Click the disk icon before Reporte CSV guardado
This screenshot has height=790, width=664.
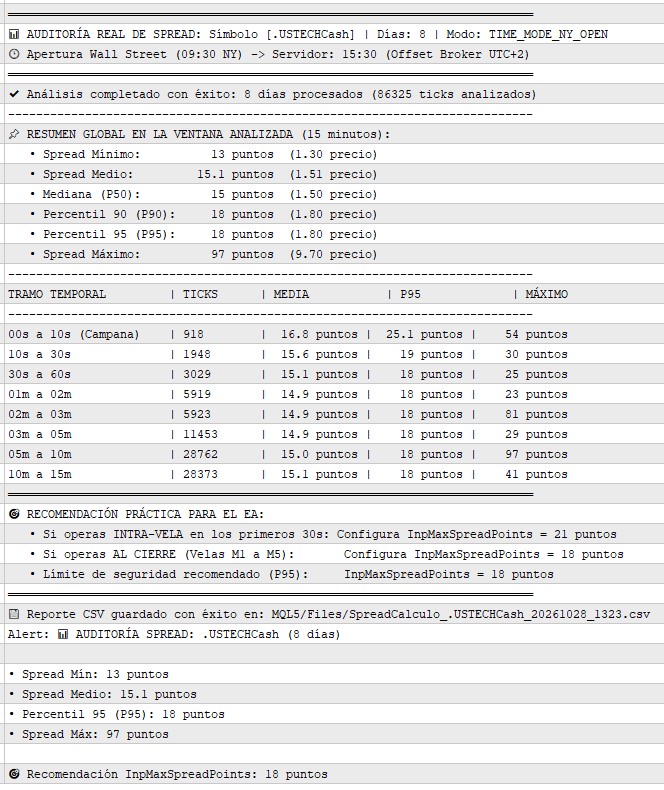coord(14,614)
